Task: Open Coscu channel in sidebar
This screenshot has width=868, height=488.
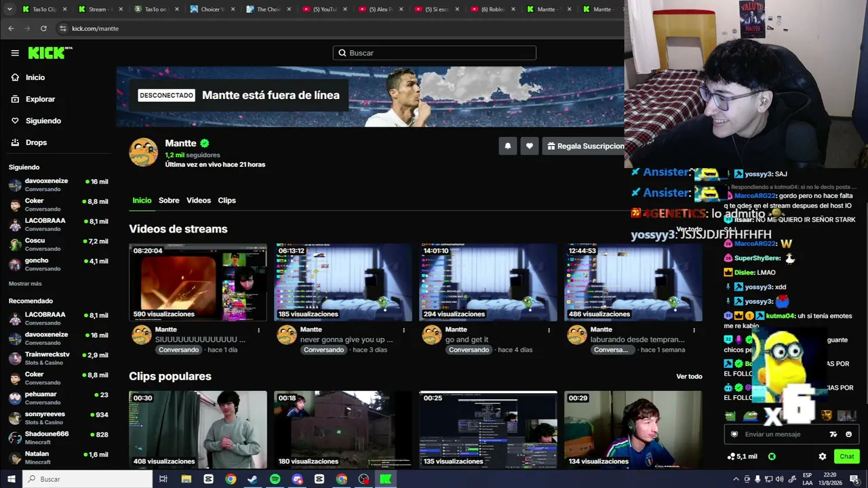Action: tap(58, 244)
